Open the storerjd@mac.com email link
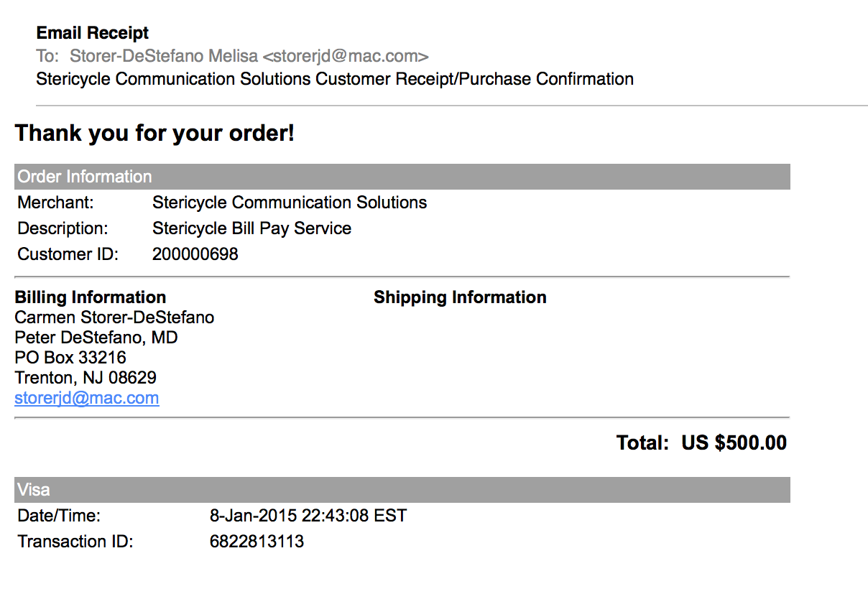The width and height of the screenshot is (868, 589). pyautogui.click(x=87, y=398)
